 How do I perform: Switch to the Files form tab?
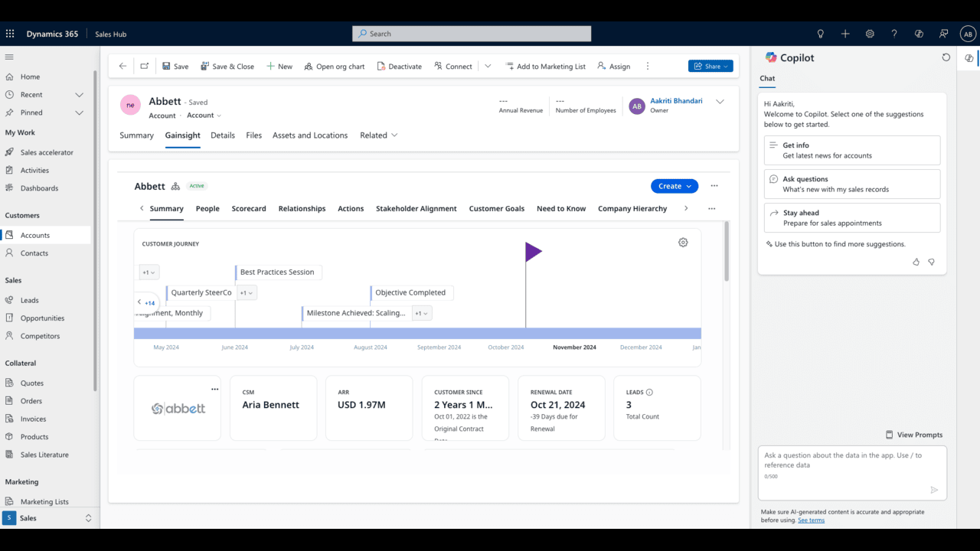(x=253, y=135)
